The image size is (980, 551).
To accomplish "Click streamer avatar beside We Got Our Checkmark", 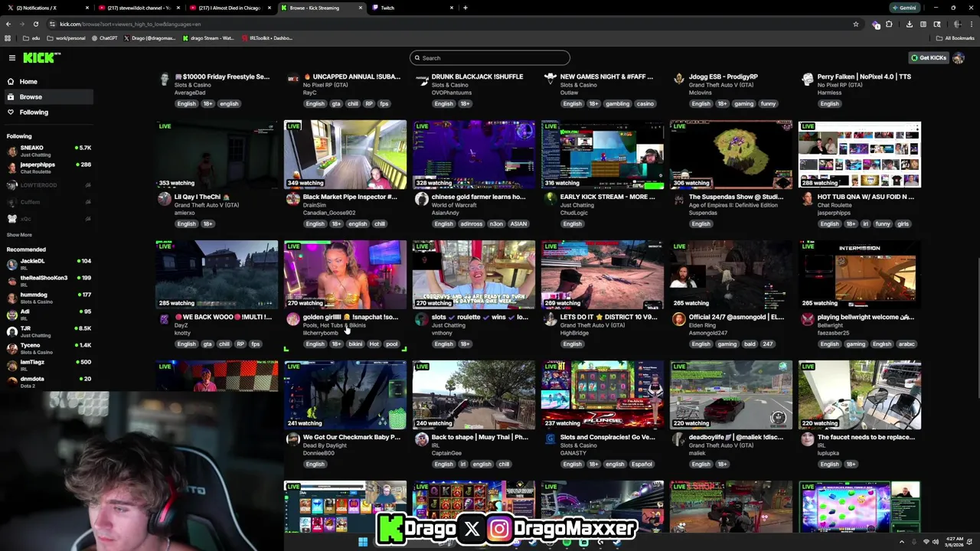I will coord(292,439).
